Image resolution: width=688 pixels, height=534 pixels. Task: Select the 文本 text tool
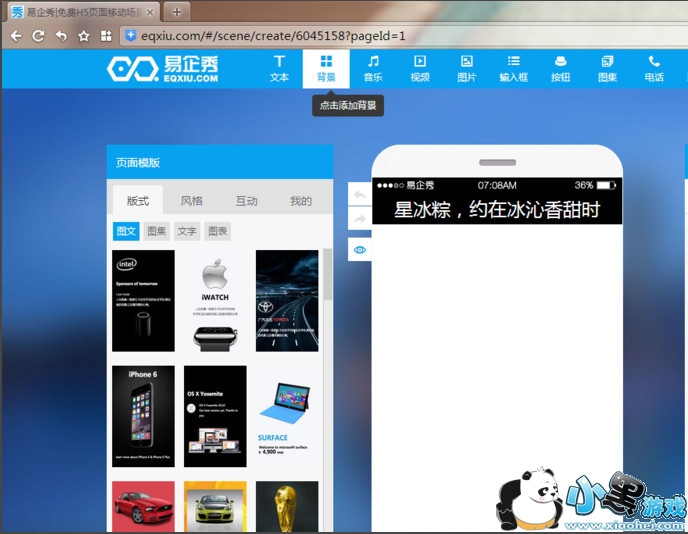[x=279, y=68]
